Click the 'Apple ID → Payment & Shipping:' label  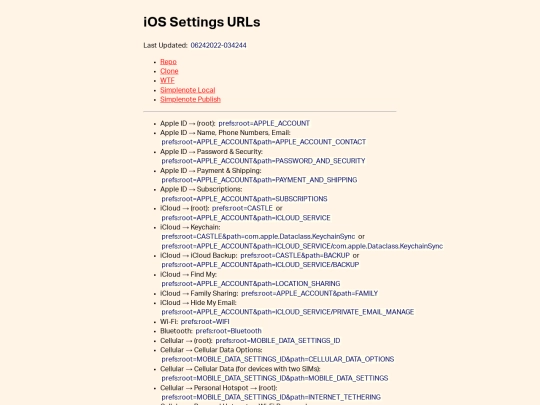[x=211, y=170]
